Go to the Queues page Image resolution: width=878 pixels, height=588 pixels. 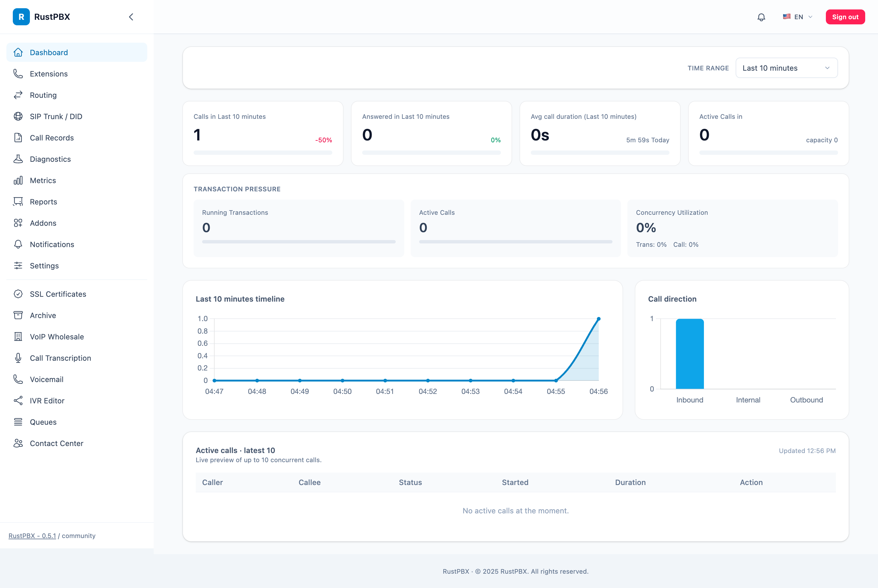coord(77,422)
